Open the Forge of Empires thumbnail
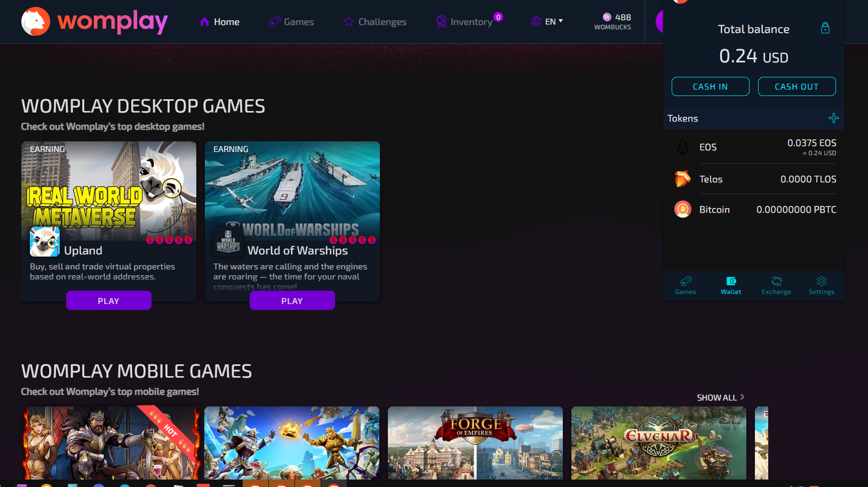The width and height of the screenshot is (868, 487). (475, 443)
